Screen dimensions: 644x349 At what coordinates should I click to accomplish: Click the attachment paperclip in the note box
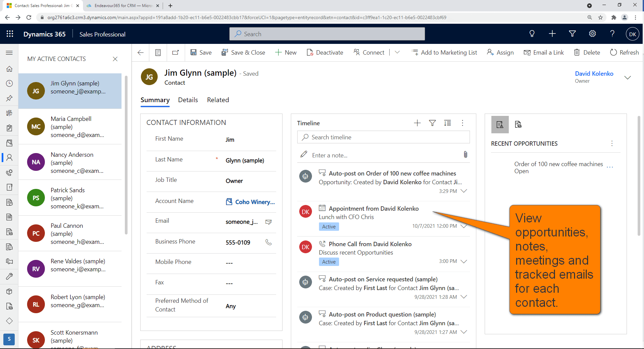[x=465, y=155]
